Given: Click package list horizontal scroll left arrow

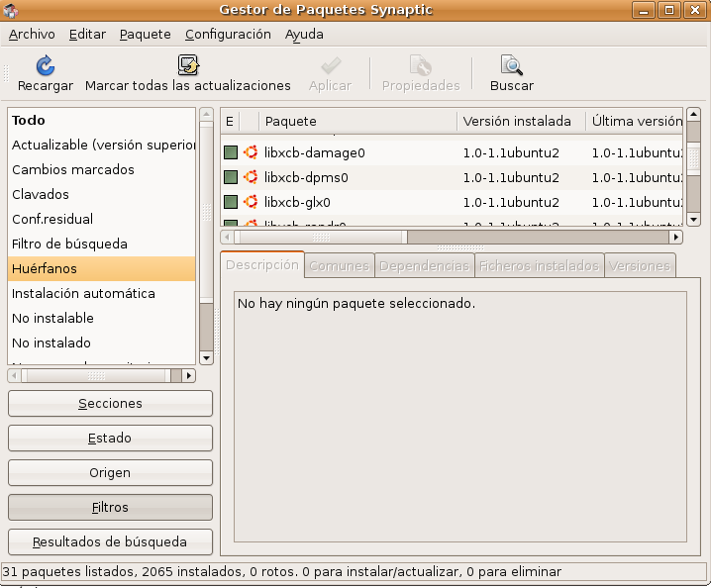Looking at the screenshot, I should click(x=227, y=237).
